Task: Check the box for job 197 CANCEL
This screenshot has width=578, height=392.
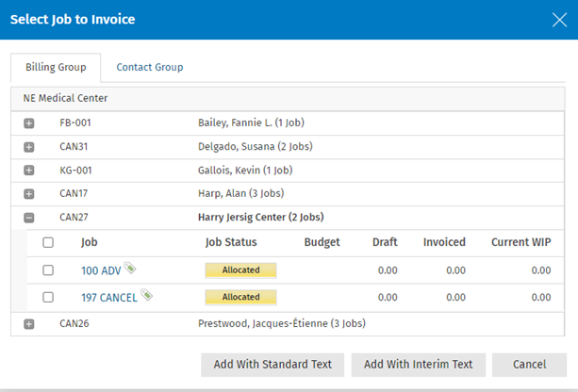Action: (x=48, y=297)
